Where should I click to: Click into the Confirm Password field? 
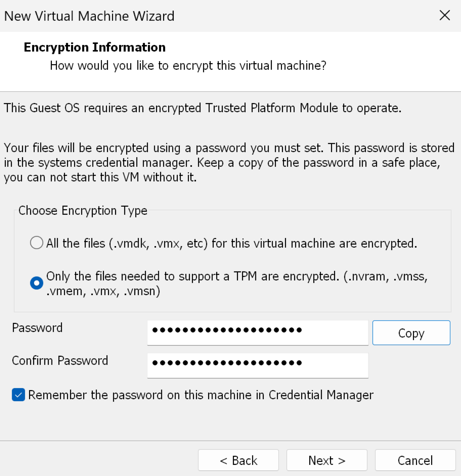pos(257,365)
